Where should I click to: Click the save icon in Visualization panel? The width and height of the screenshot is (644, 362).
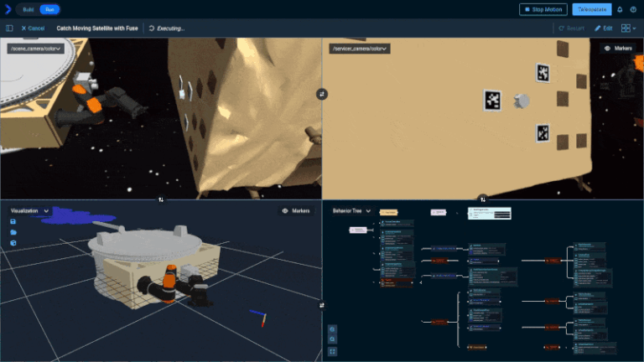click(13, 221)
